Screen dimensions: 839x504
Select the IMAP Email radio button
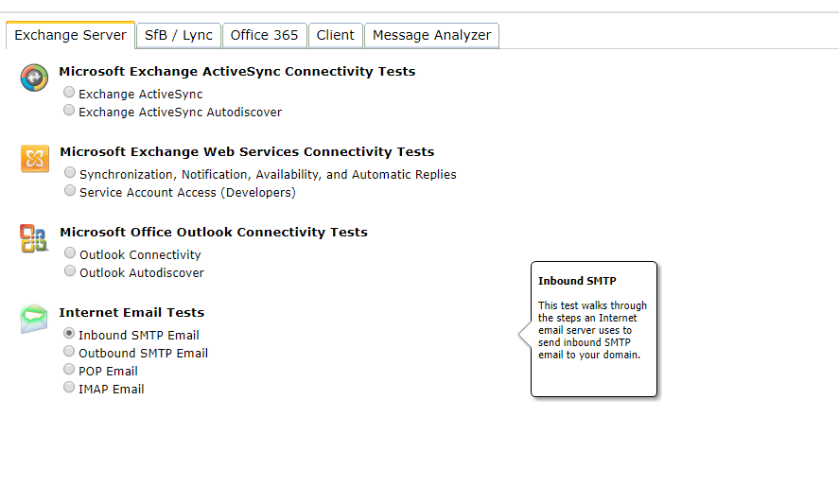[69, 387]
